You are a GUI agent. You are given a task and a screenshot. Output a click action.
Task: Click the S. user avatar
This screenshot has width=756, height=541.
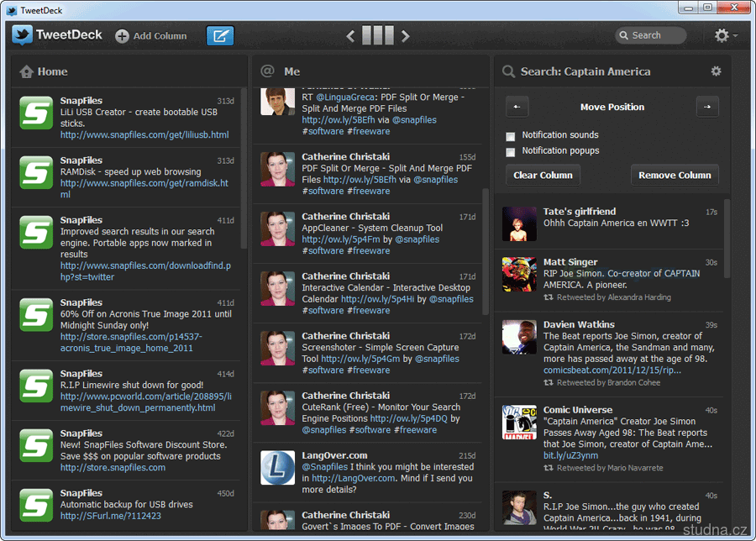pos(519,507)
